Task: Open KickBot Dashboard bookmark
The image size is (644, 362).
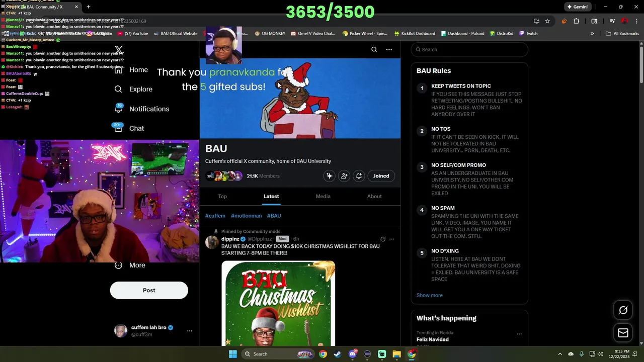Action: click(x=415, y=34)
